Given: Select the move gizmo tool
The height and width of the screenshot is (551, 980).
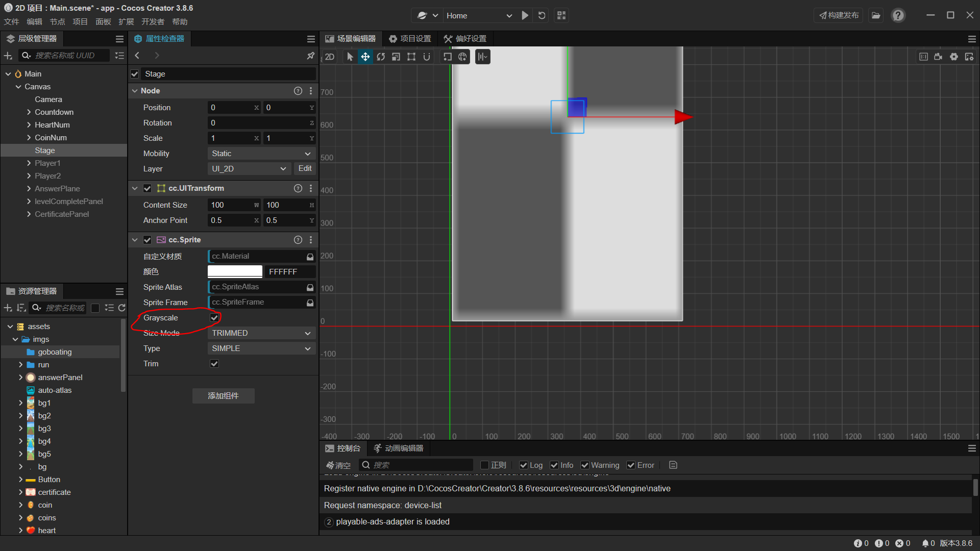Looking at the screenshot, I should (x=365, y=57).
